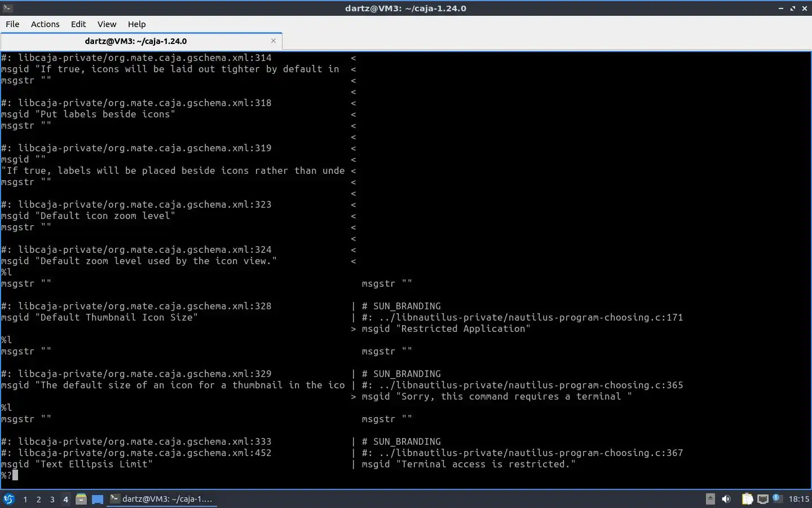Select the dartz@VM3: ~/caja-1.24.0 terminal tab
Image resolution: width=812 pixels, height=508 pixels.
pos(141,41)
